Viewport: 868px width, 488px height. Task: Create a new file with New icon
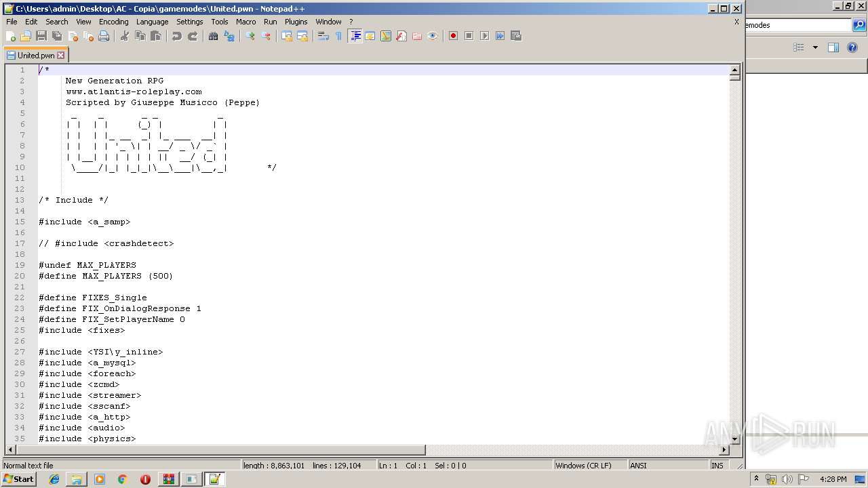click(11, 36)
